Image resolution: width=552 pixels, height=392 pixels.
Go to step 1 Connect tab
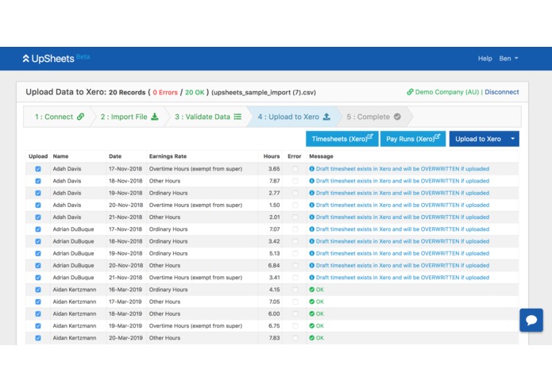[x=59, y=117]
